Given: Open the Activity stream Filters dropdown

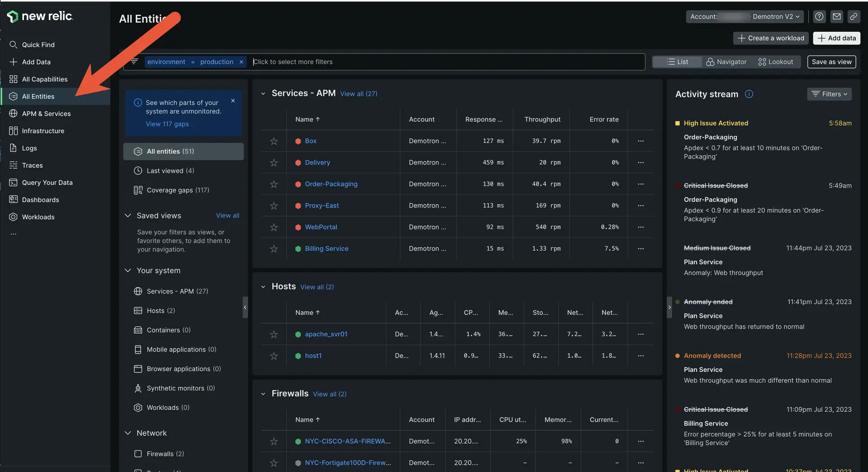Looking at the screenshot, I should click(x=829, y=94).
